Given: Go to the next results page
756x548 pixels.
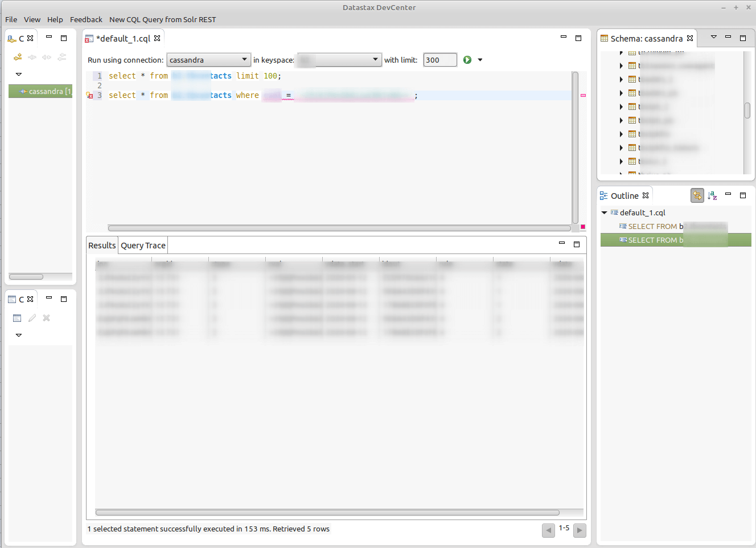Looking at the screenshot, I should [x=580, y=530].
